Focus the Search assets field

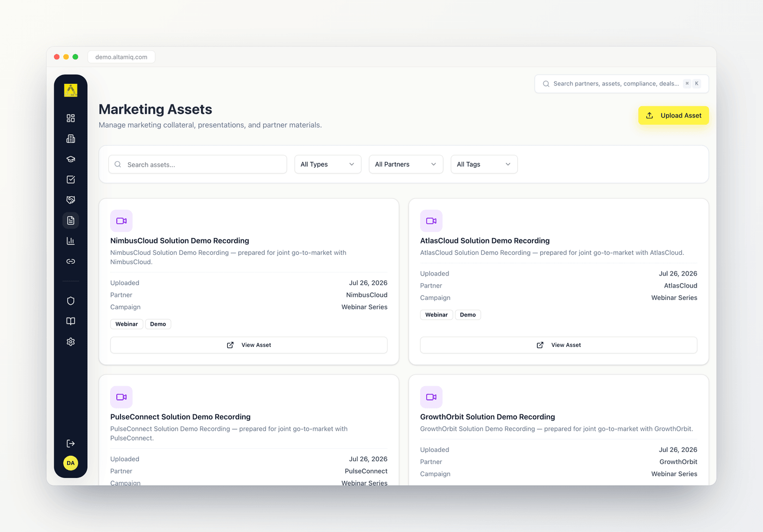pos(198,164)
